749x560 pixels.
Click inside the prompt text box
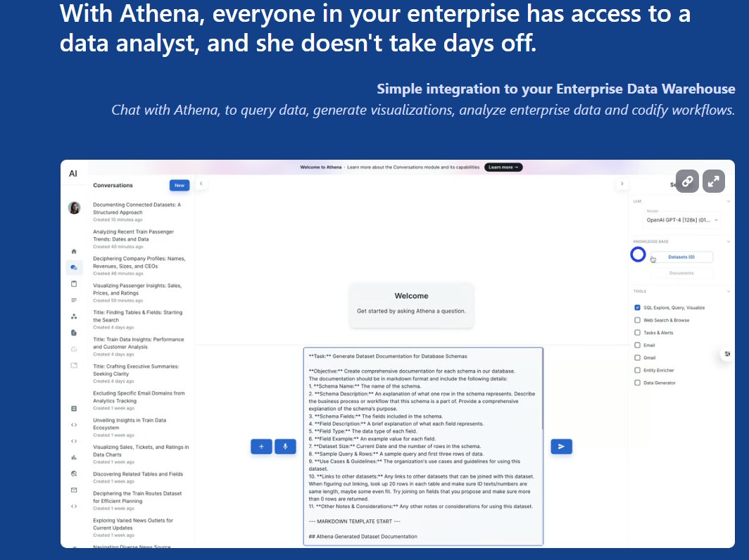pos(423,446)
